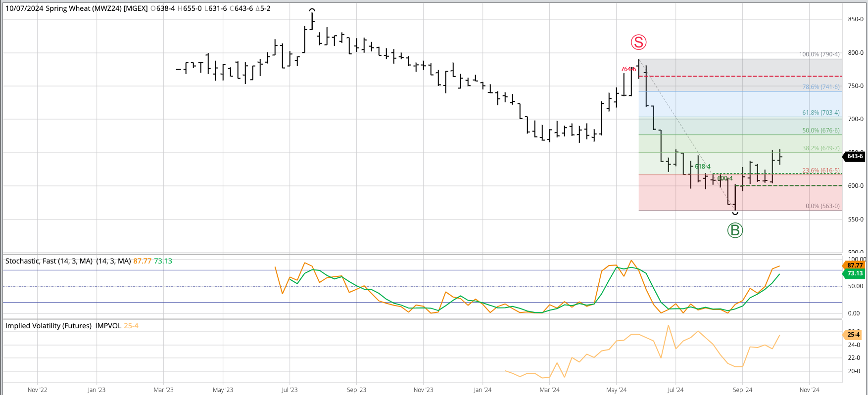Click the red 764-6 price label
The width and height of the screenshot is (868, 395).
click(628, 69)
